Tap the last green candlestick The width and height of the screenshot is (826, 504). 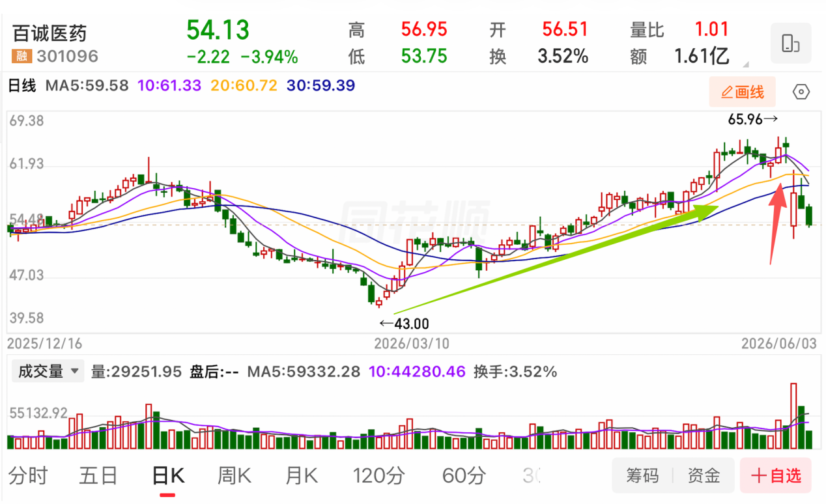click(x=809, y=216)
